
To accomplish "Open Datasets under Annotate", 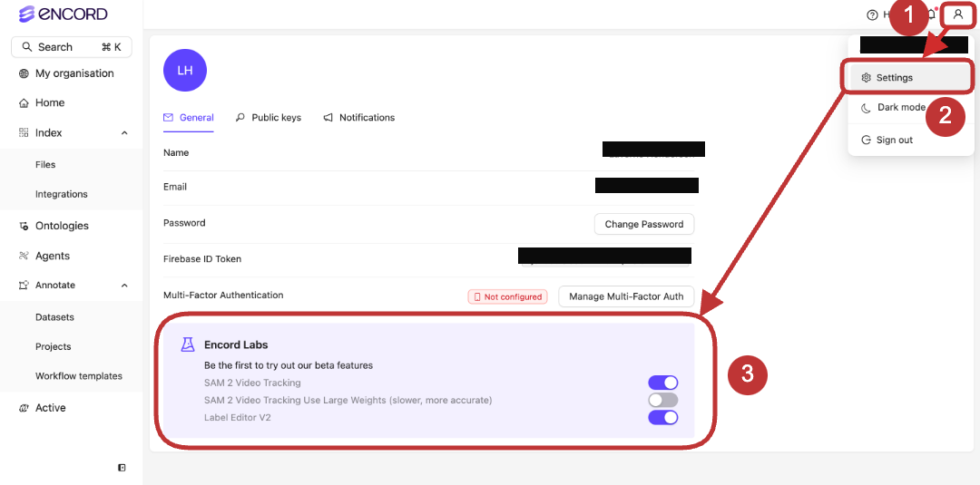I will click(x=55, y=317).
